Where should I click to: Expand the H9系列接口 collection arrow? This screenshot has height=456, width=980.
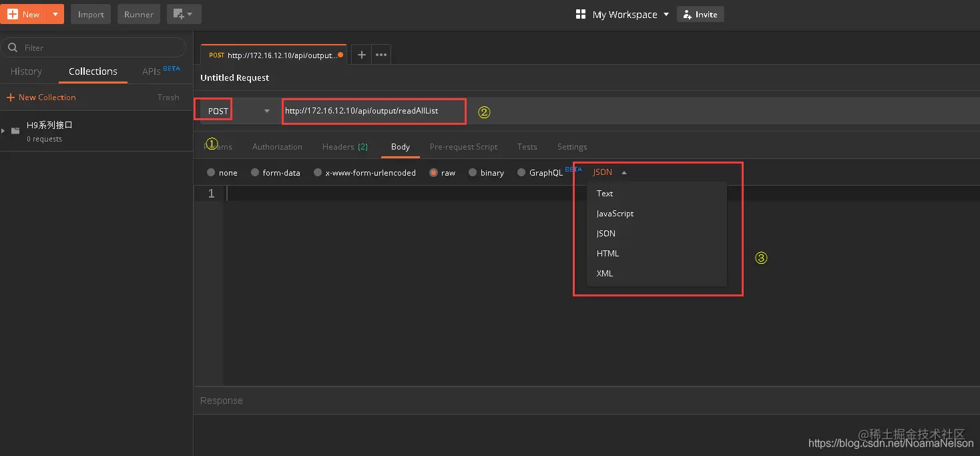[x=3, y=130]
